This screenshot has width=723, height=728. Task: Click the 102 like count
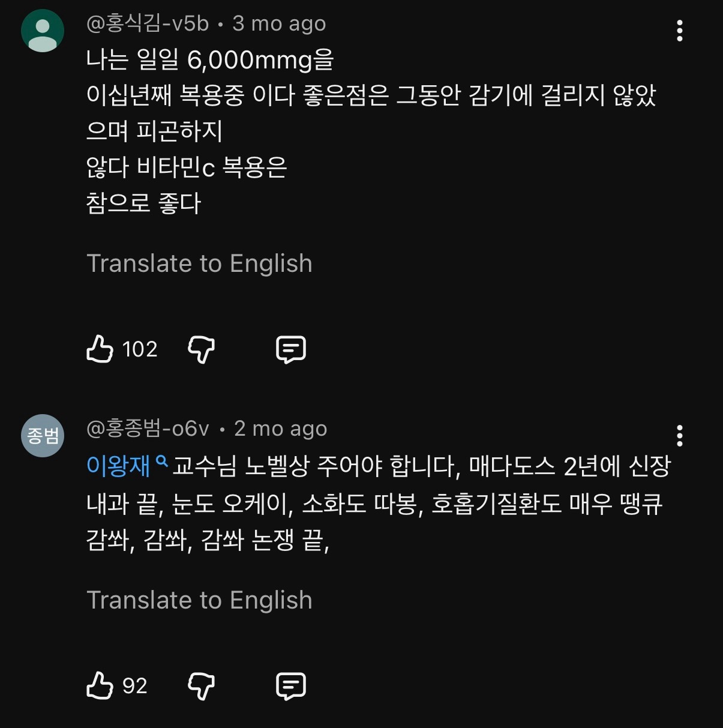coord(140,349)
